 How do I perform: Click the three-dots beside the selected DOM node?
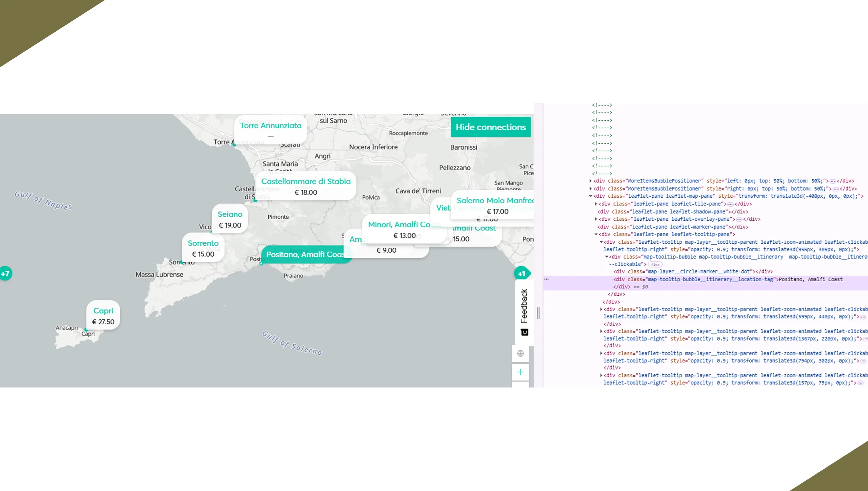(546, 279)
